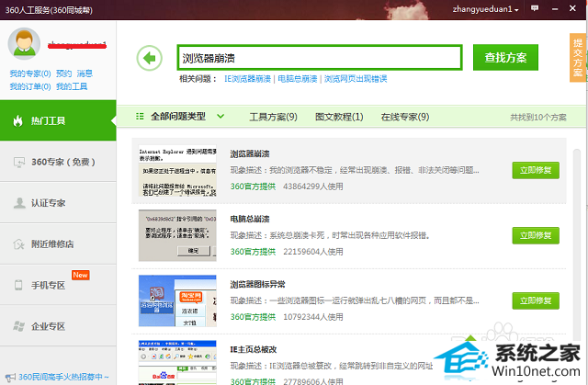This screenshot has height=385, width=588.
Task: Click the IE主页总被改 result title
Action: point(254,349)
